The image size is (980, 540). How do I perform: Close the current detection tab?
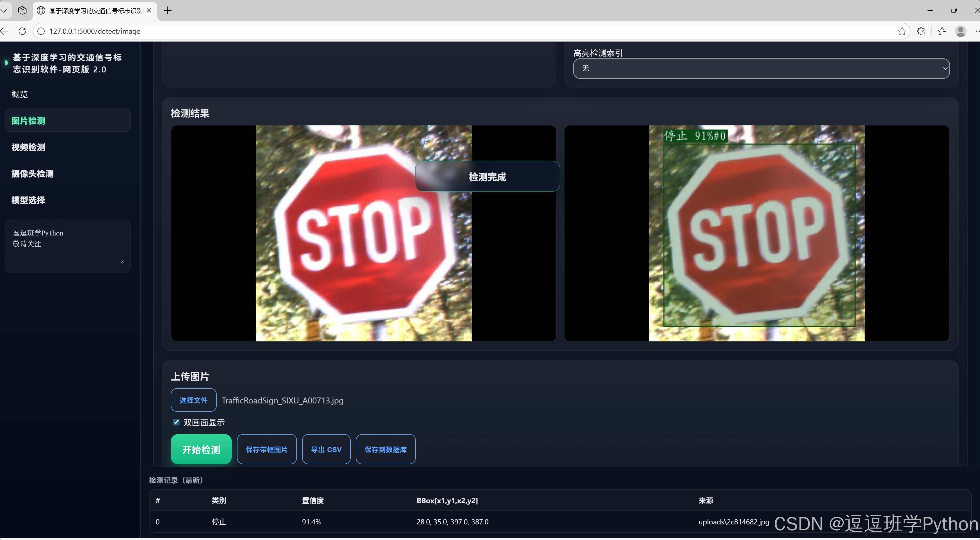coord(149,10)
